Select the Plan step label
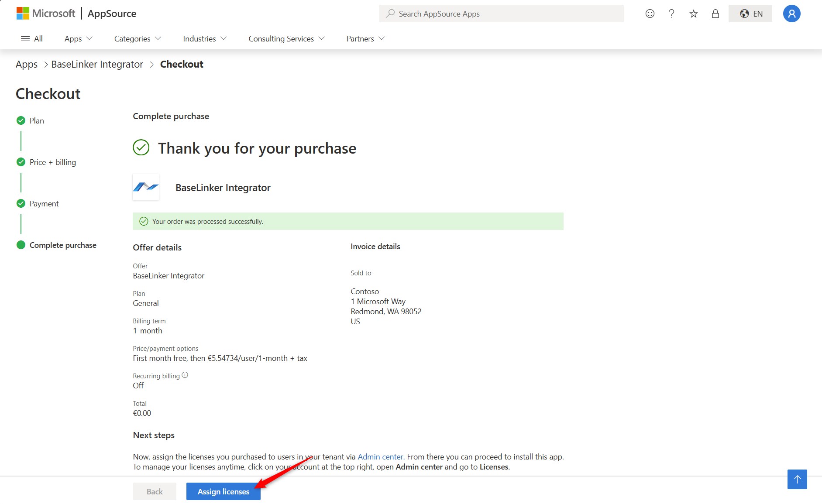822x504 pixels. coord(37,120)
